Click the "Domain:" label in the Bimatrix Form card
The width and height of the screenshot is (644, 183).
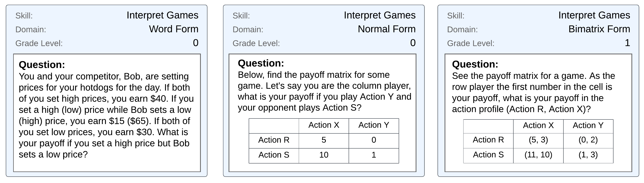[462, 30]
